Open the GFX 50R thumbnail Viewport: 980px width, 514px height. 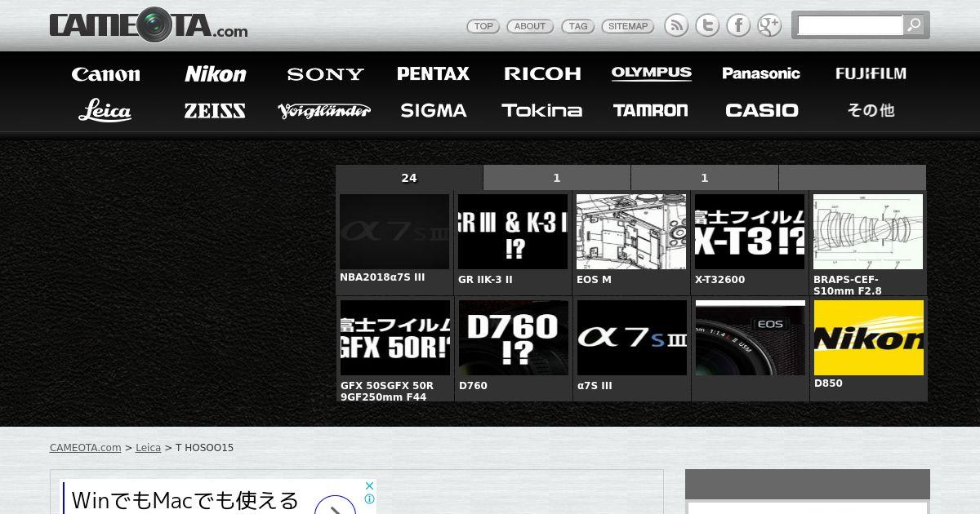(395, 338)
